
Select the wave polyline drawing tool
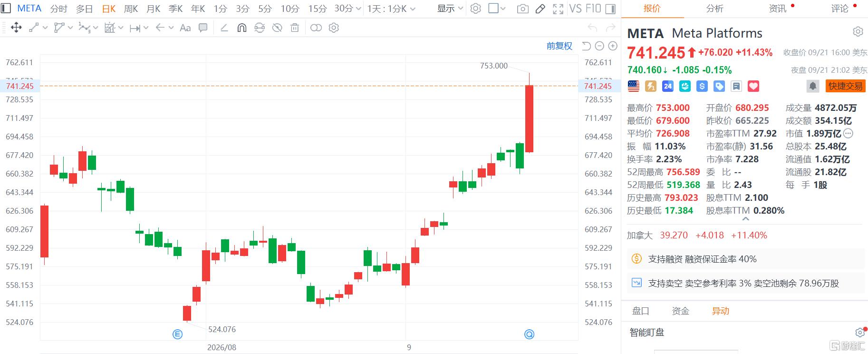pyautogui.click(x=84, y=28)
